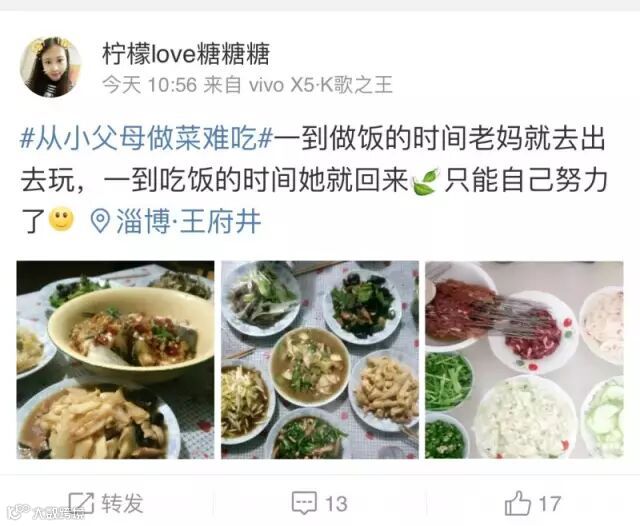The height and width of the screenshot is (526, 640).
Task: Open the third photo with meat skewers
Action: point(524,360)
